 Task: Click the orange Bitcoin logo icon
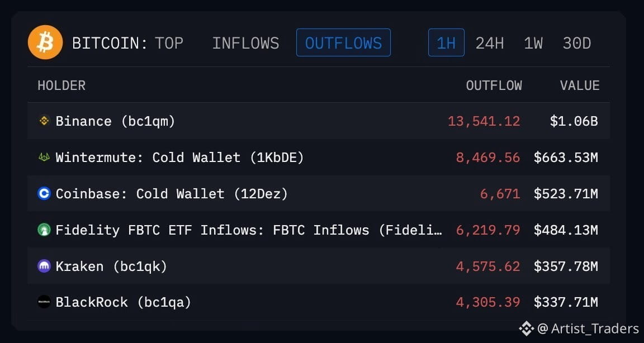coord(45,42)
